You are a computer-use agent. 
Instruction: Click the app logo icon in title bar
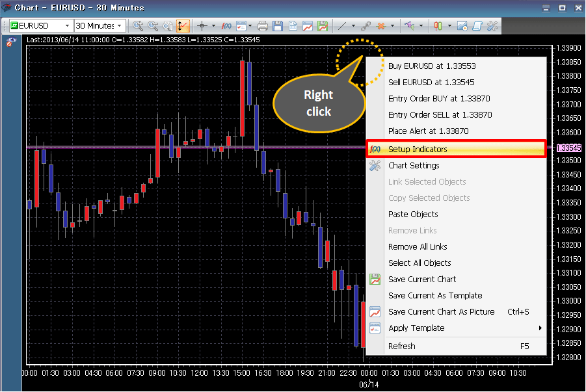[7, 7]
